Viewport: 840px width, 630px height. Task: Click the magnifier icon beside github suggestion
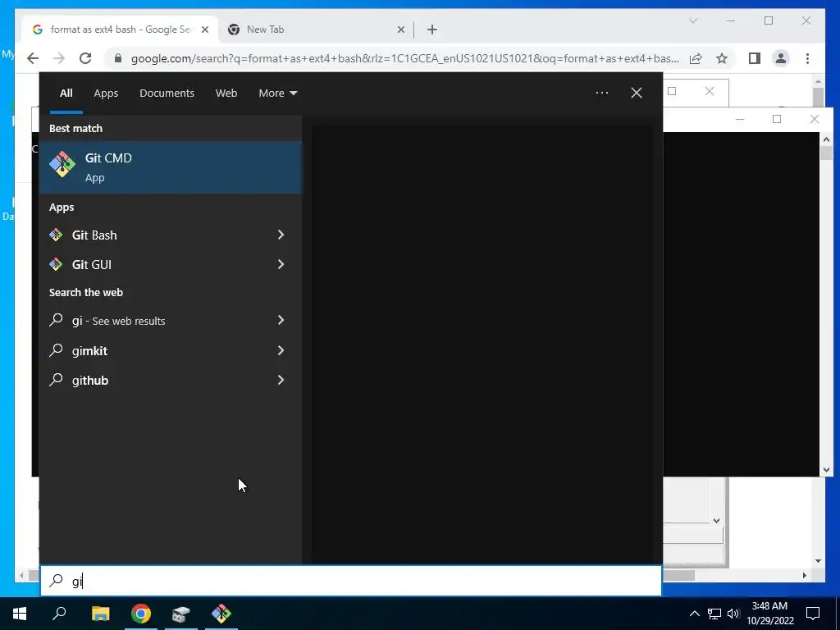tap(57, 380)
